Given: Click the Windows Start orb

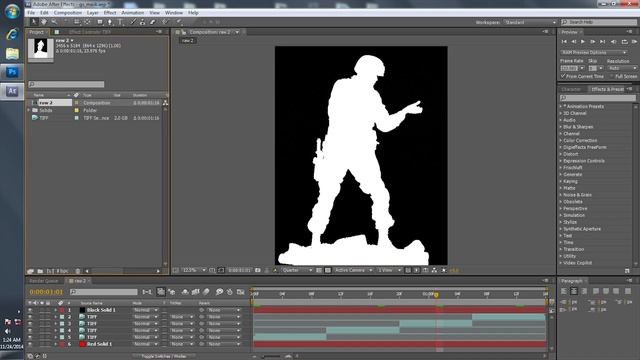Looking at the screenshot, I should click(12, 11).
